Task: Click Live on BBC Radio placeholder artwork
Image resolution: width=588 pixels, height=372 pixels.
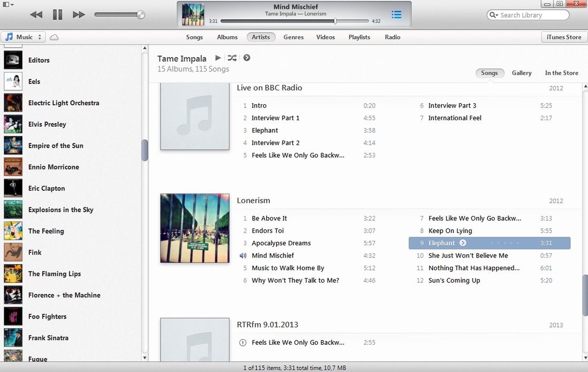Action: click(195, 117)
